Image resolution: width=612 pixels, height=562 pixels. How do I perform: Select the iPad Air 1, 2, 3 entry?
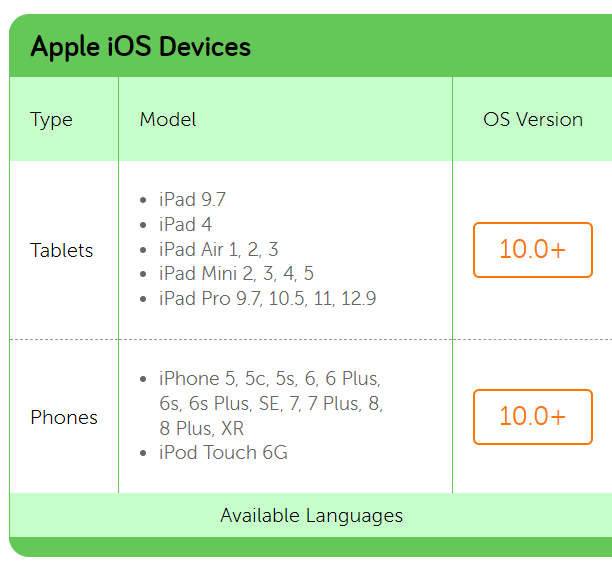tap(219, 249)
